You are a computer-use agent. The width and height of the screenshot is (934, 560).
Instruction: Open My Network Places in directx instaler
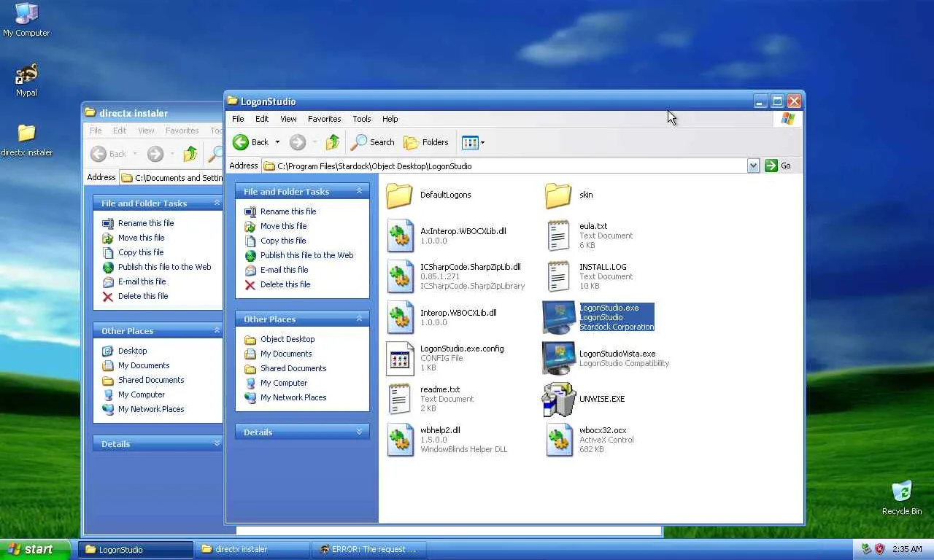[x=151, y=409]
